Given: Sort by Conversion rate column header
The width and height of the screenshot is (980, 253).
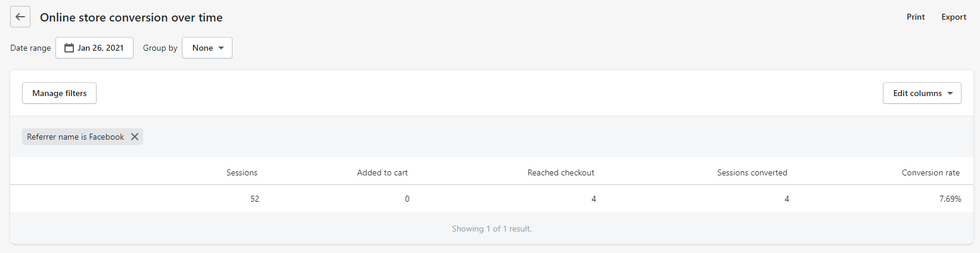Looking at the screenshot, I should coord(931,172).
